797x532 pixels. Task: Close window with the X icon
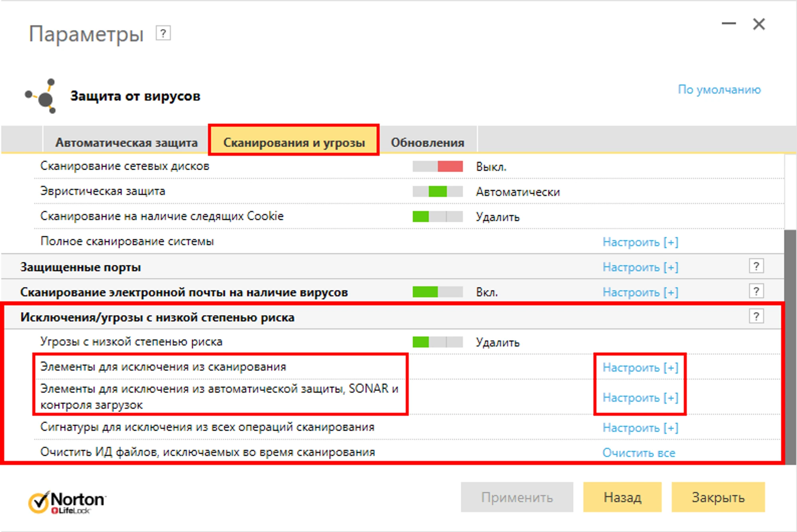click(x=759, y=24)
